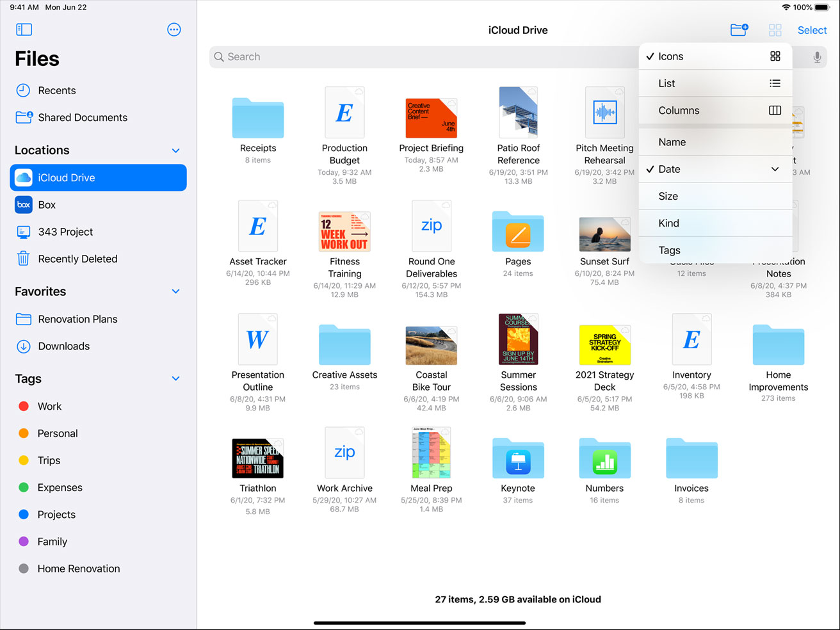This screenshot has height=630, width=840.
Task: Open the Coastal Bike Tour thumbnail
Action: (432, 346)
